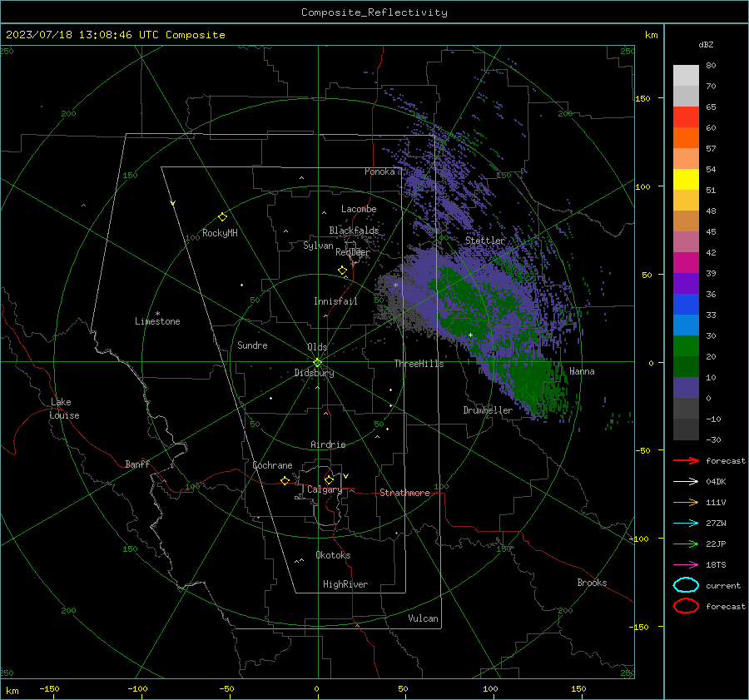
Task: Click the Hanna city label
Action: [582, 371]
